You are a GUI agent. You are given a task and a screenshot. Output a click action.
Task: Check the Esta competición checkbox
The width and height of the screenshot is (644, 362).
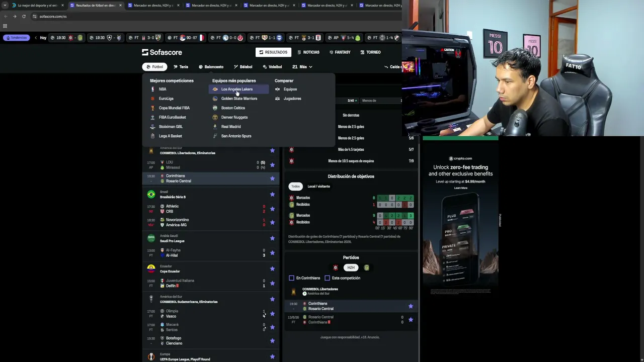[327, 278]
